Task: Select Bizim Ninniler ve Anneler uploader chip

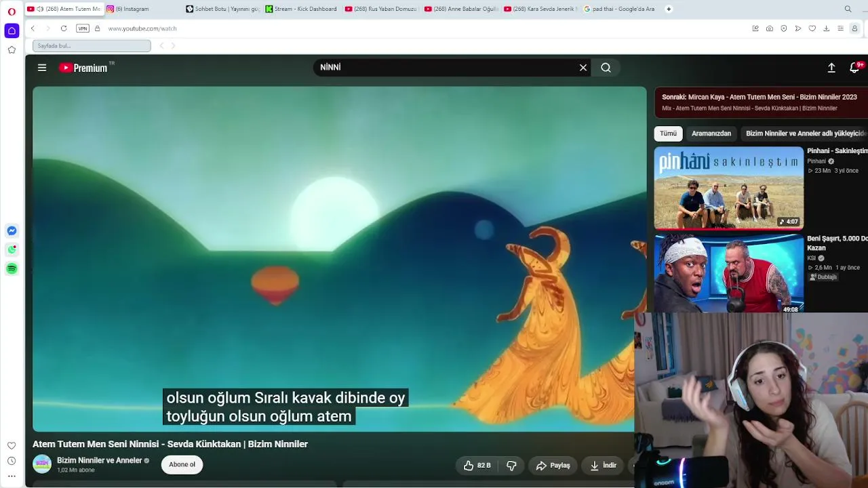Action: (806, 134)
